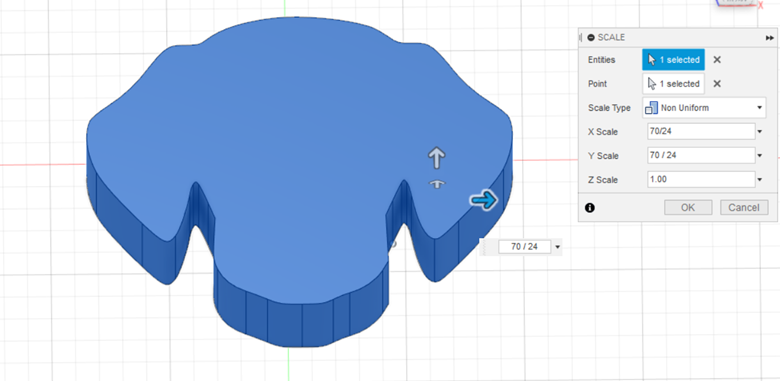Image resolution: width=780 pixels, height=381 pixels.
Task: Click the Y Scale input field
Action: (701, 156)
